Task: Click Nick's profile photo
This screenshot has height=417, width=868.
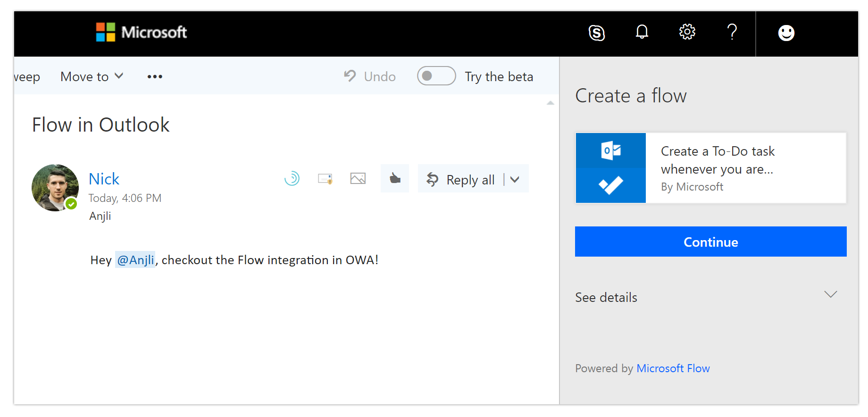Action: tap(55, 188)
